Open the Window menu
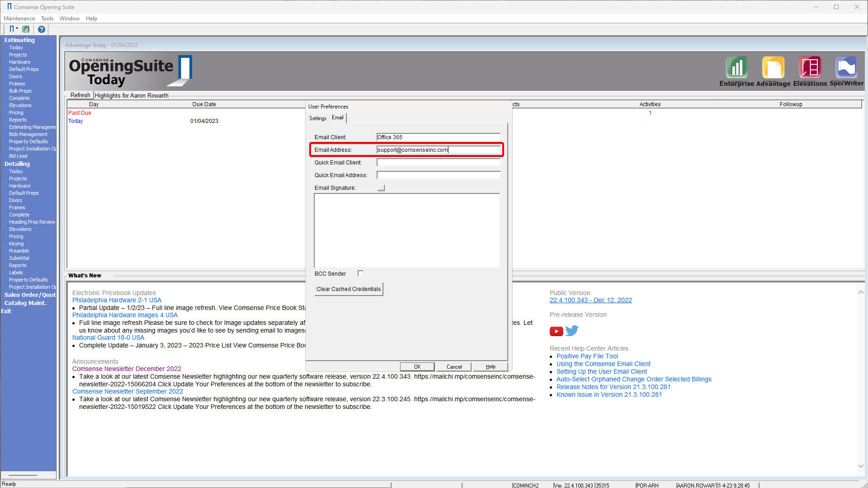 coord(70,19)
